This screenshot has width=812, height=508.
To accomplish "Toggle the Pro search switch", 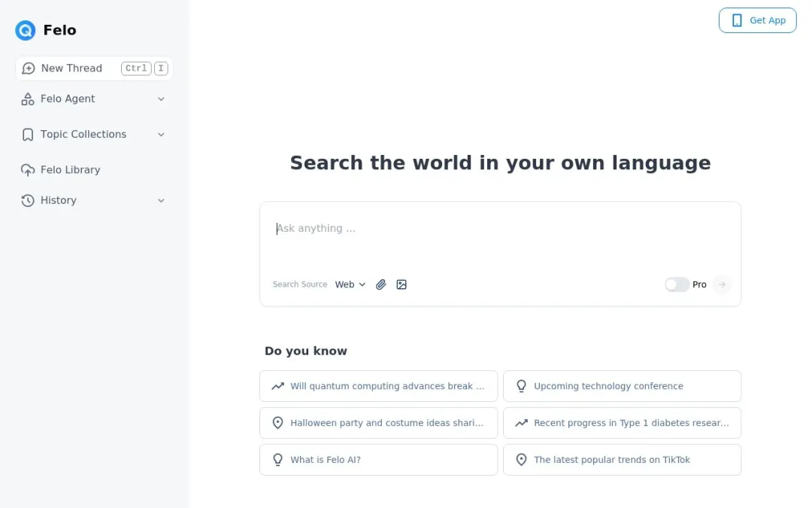I will [x=677, y=284].
